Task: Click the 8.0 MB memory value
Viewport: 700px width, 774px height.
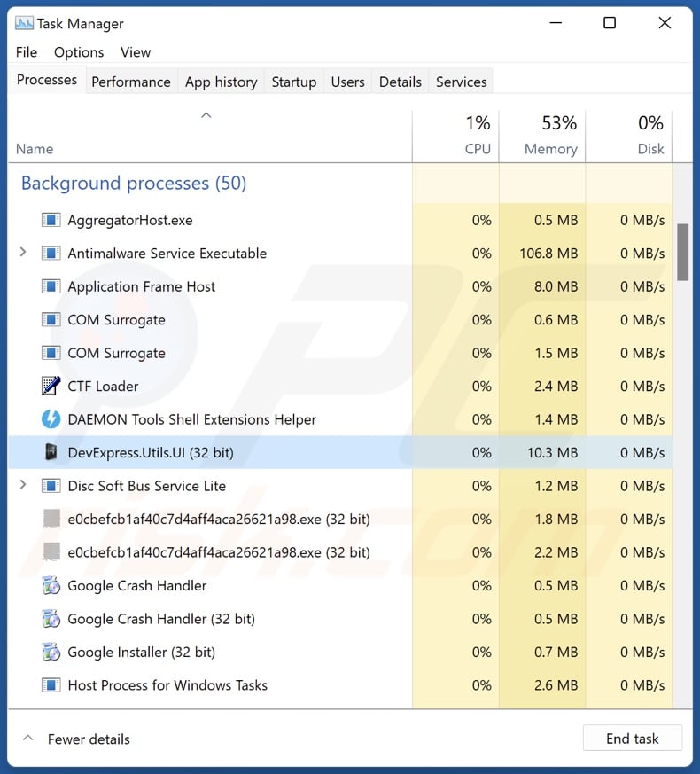Action: tap(556, 286)
